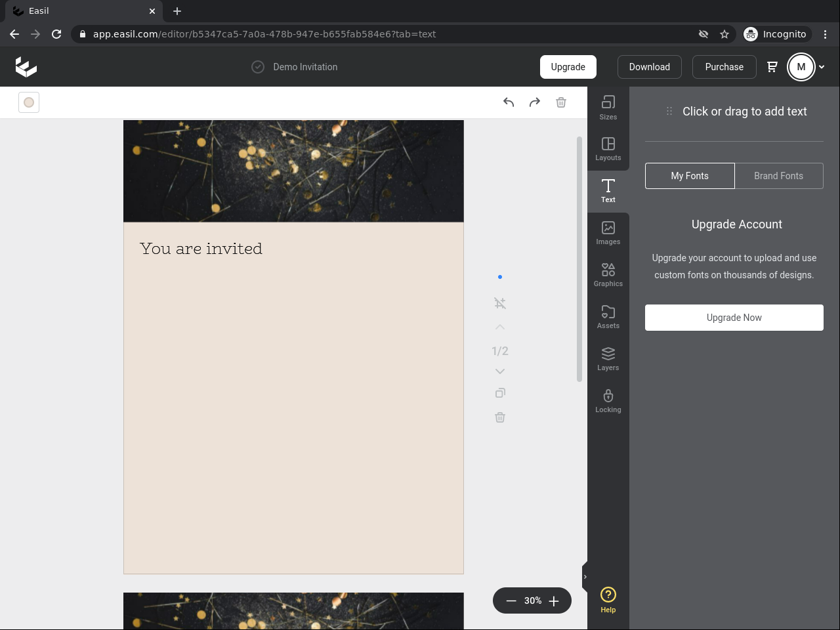This screenshot has height=630, width=840.
Task: Select the glitter header image on page one
Action: [293, 171]
